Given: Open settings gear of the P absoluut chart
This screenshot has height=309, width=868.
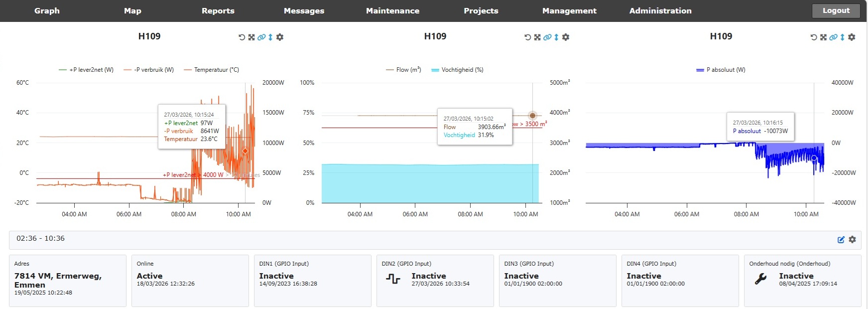Looking at the screenshot, I should click(852, 37).
